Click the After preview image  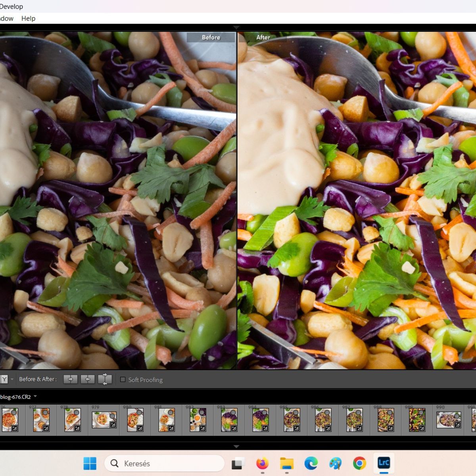357,200
